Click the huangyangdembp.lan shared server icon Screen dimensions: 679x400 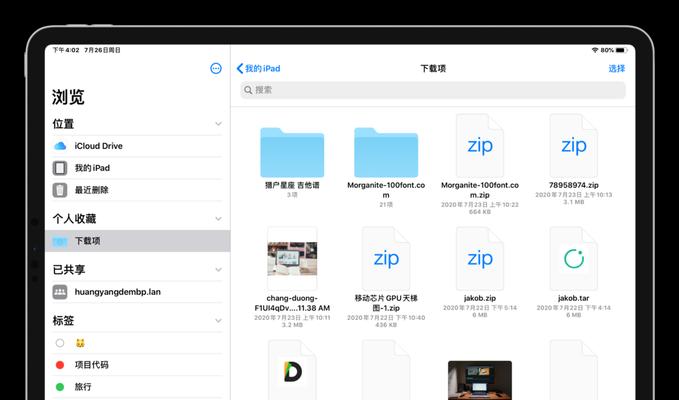60,292
